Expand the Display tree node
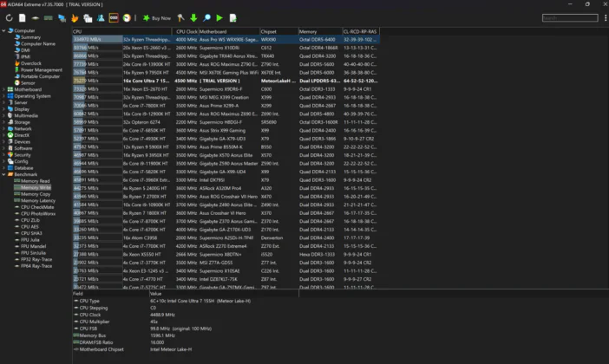This screenshot has height=364, width=609. click(x=3, y=109)
